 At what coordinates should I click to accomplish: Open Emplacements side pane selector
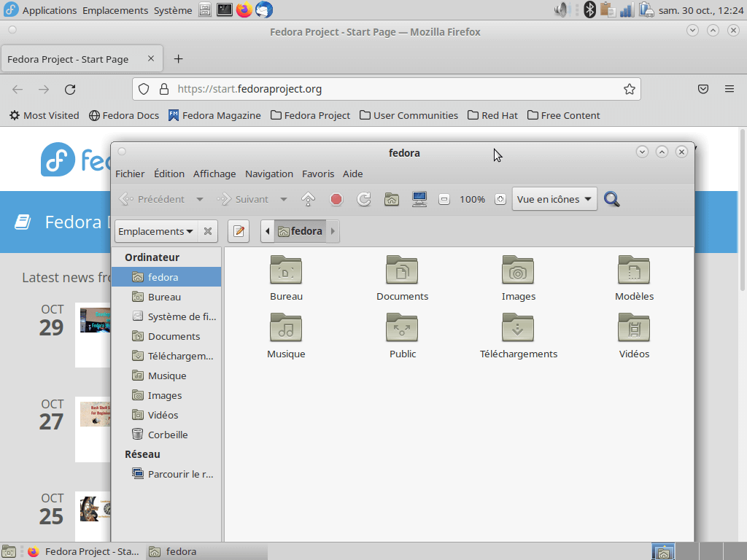click(156, 231)
